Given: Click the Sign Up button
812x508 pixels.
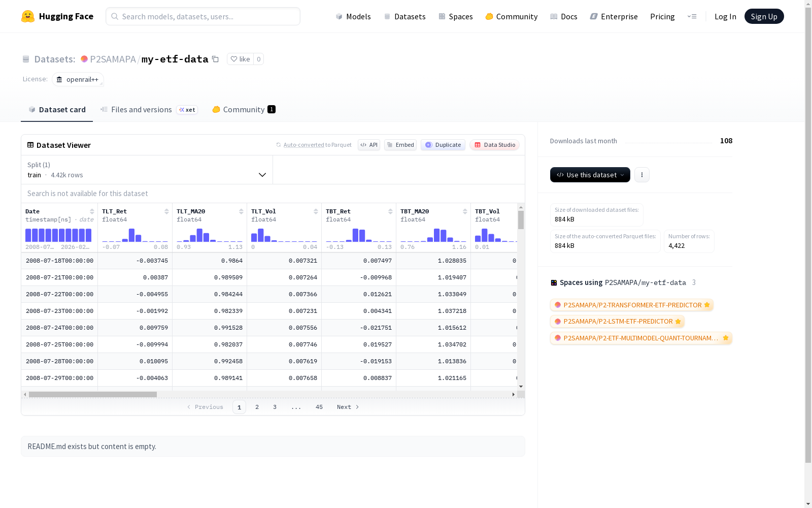Looking at the screenshot, I should (764, 16).
